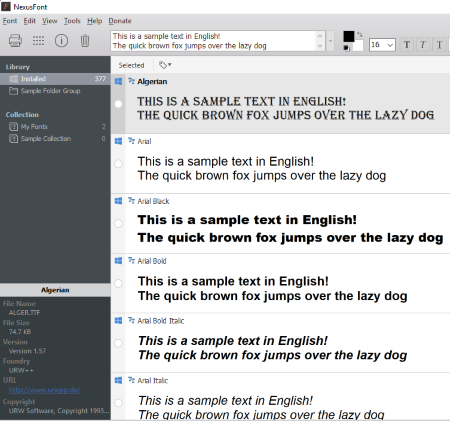
Task: Open the font size 16 dropdown
Action: (382, 45)
